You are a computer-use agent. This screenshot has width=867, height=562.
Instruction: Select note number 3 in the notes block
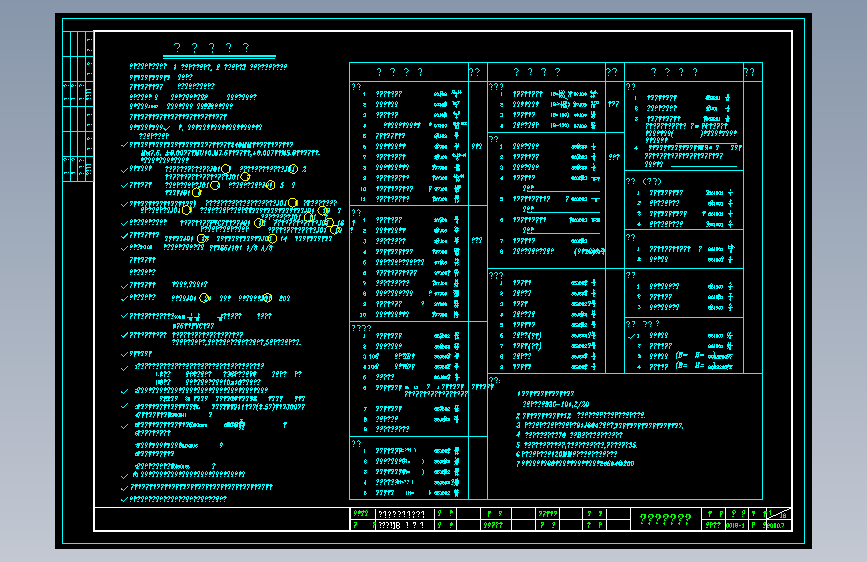pyautogui.click(x=599, y=425)
